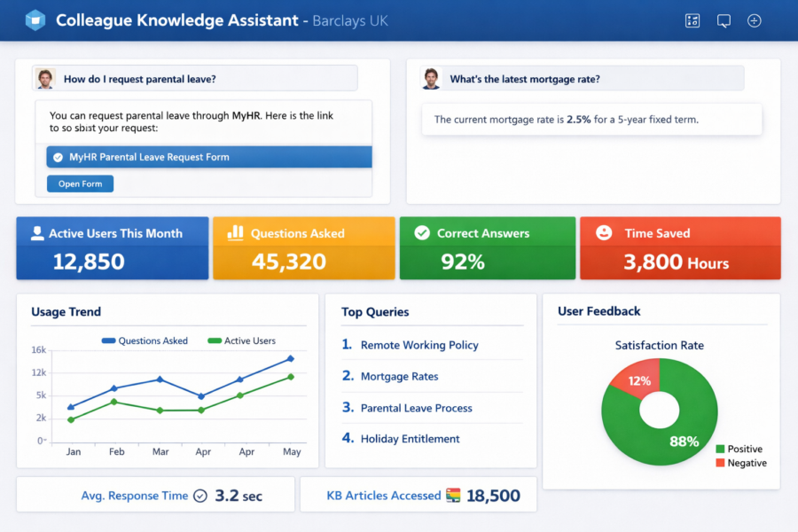Click the blue May data point on chart
Viewport: 798px width, 532px height.
[291, 358]
